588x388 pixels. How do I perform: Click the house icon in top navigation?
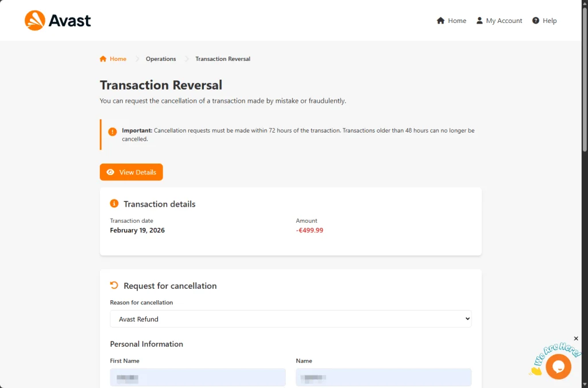point(440,21)
